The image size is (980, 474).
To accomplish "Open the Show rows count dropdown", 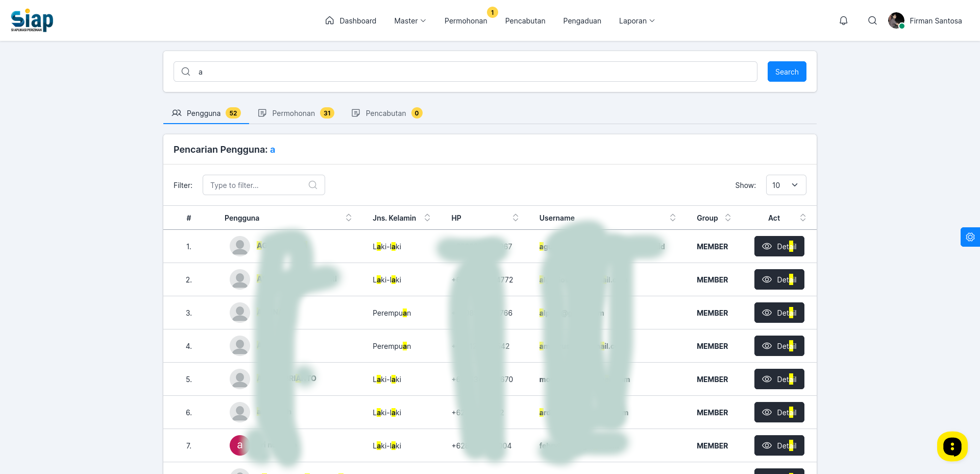I will (786, 185).
